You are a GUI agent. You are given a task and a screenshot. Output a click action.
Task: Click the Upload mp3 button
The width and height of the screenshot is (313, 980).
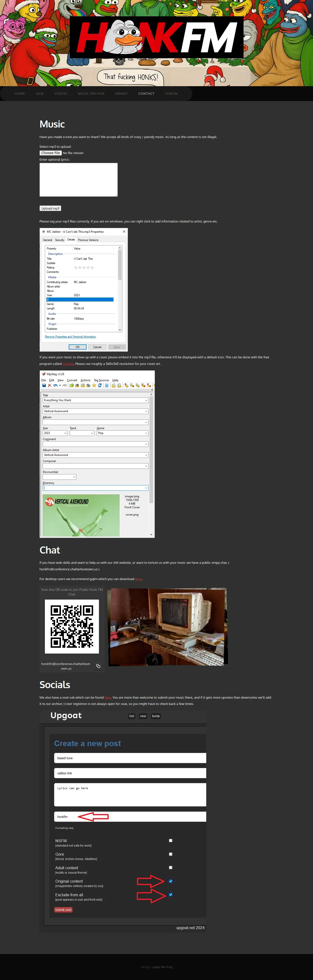[50, 208]
